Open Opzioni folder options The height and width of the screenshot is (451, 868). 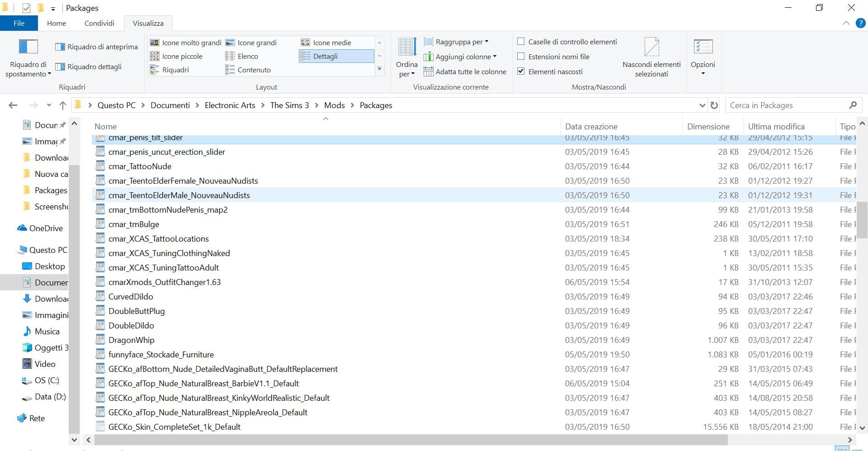pos(703,57)
